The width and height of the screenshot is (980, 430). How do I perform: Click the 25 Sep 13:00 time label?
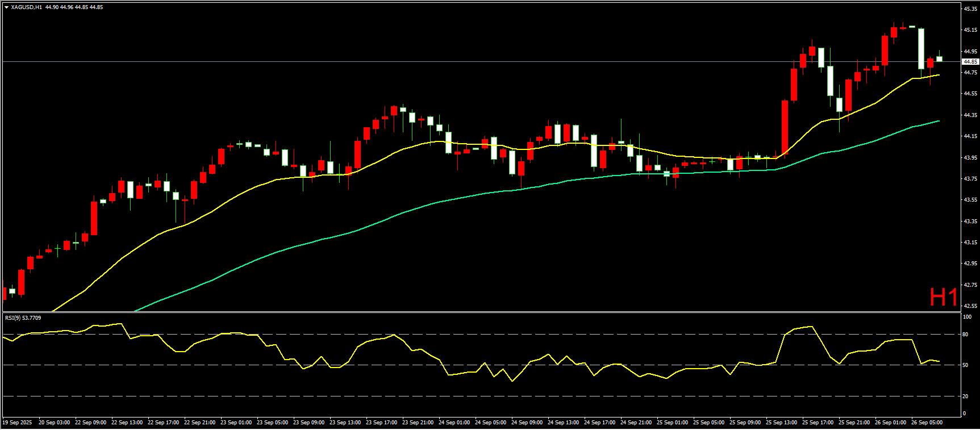[x=781, y=423]
